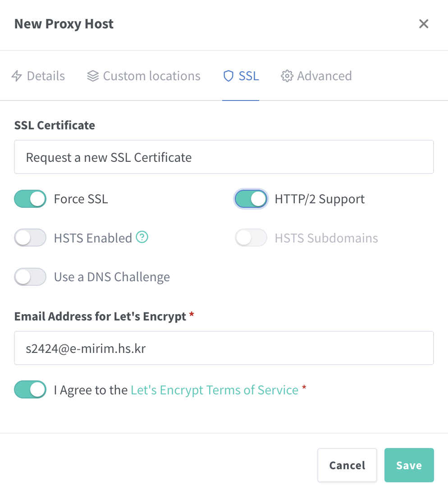
Task: Toggle the Let's Encrypt agreement switch
Action: pos(31,389)
